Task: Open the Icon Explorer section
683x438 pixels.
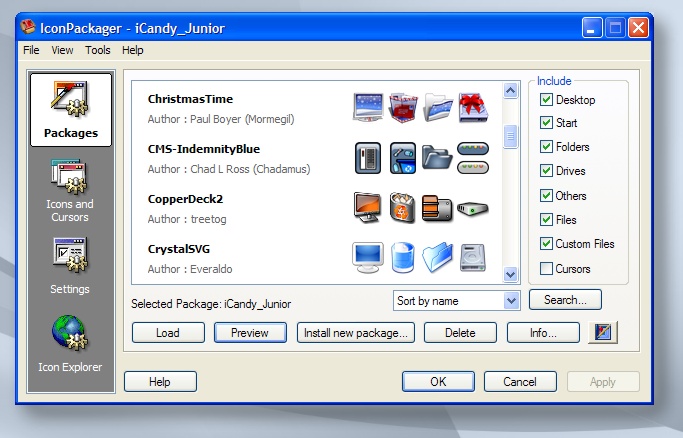Action: pyautogui.click(x=70, y=343)
